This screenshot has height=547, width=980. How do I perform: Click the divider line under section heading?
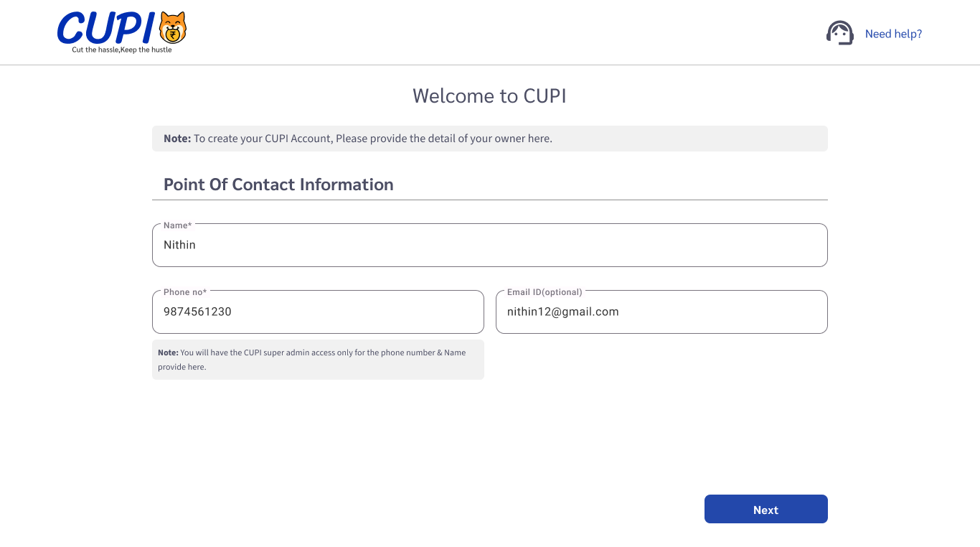pos(489,200)
